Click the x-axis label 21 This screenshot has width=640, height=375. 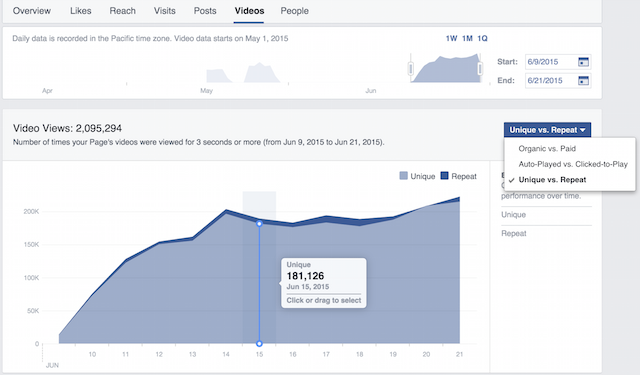459,354
